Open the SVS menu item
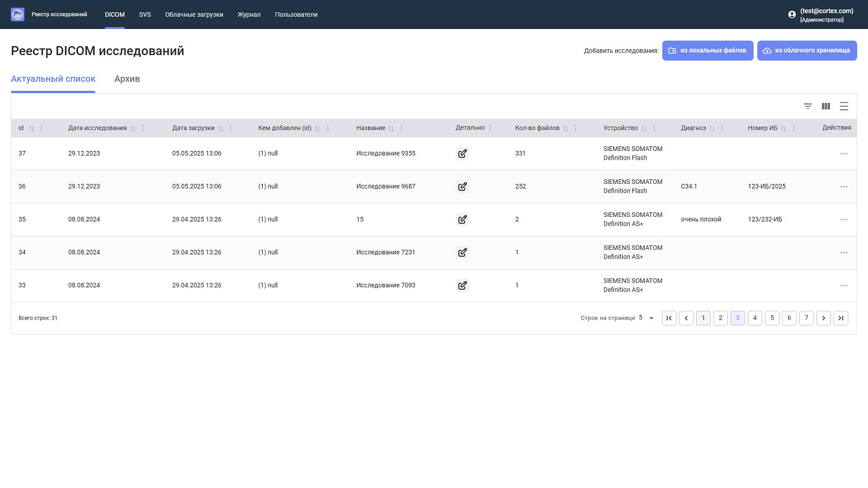This screenshot has width=868, height=488. coord(145,14)
